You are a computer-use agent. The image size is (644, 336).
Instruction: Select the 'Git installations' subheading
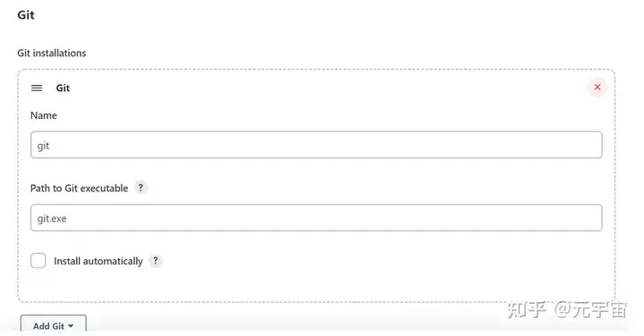point(52,53)
